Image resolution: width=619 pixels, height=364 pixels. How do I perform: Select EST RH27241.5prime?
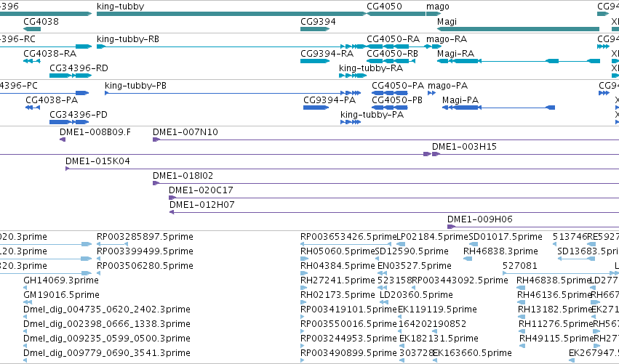pyautogui.click(x=303, y=288)
